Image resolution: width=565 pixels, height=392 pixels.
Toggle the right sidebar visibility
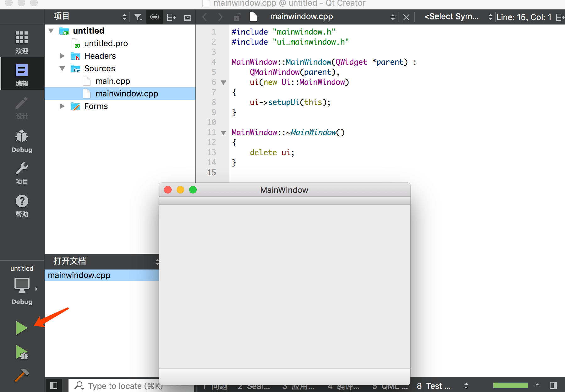tap(553, 385)
